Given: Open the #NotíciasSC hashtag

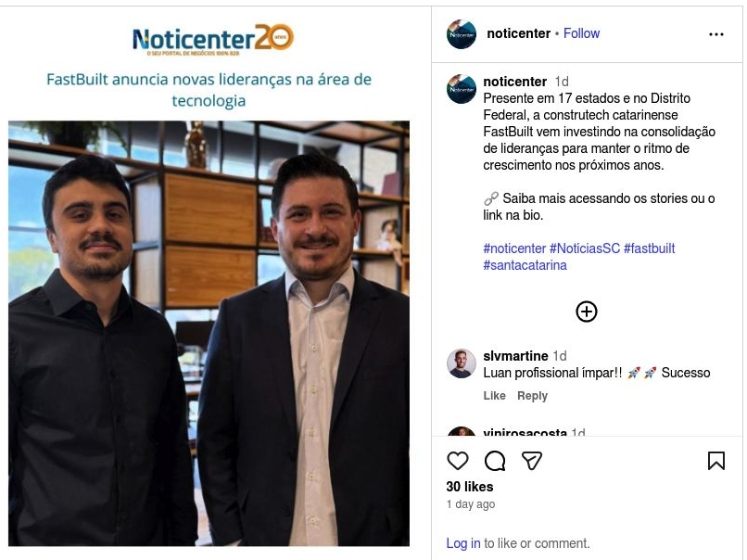Looking at the screenshot, I should [x=585, y=248].
